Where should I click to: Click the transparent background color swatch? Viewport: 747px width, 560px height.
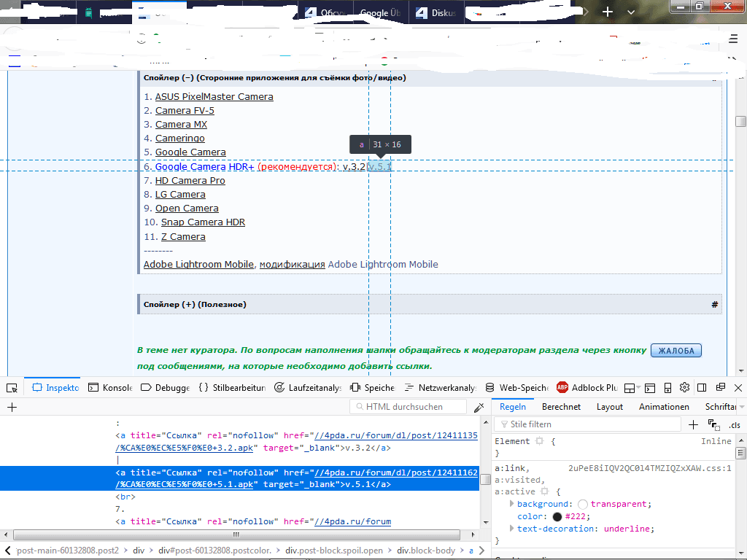pyautogui.click(x=582, y=505)
